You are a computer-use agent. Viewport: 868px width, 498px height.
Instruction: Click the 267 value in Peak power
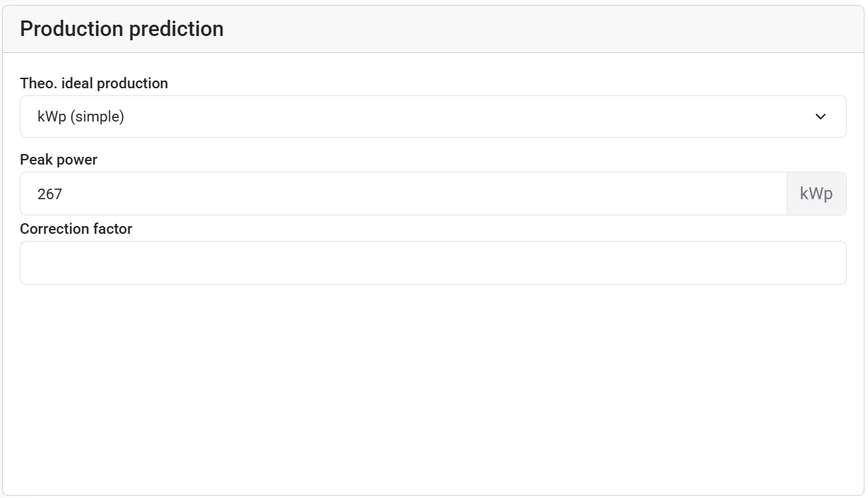50,194
